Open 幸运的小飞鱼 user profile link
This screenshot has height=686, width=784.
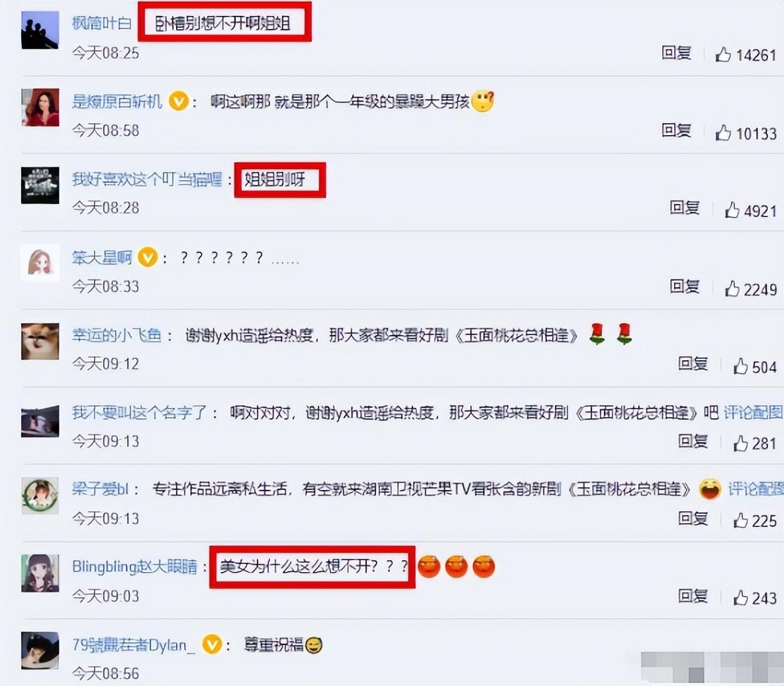click(x=117, y=335)
